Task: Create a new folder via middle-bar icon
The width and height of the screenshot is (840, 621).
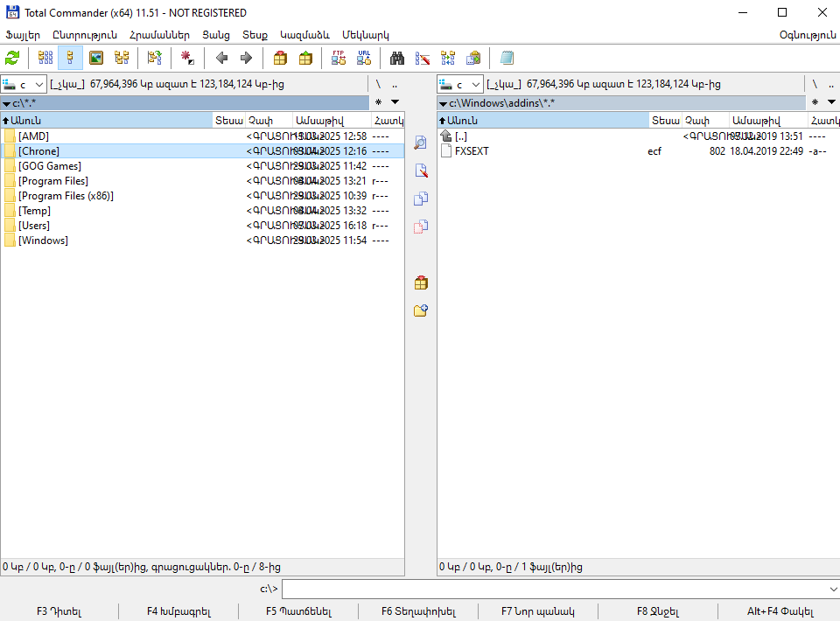Action: pyautogui.click(x=421, y=310)
